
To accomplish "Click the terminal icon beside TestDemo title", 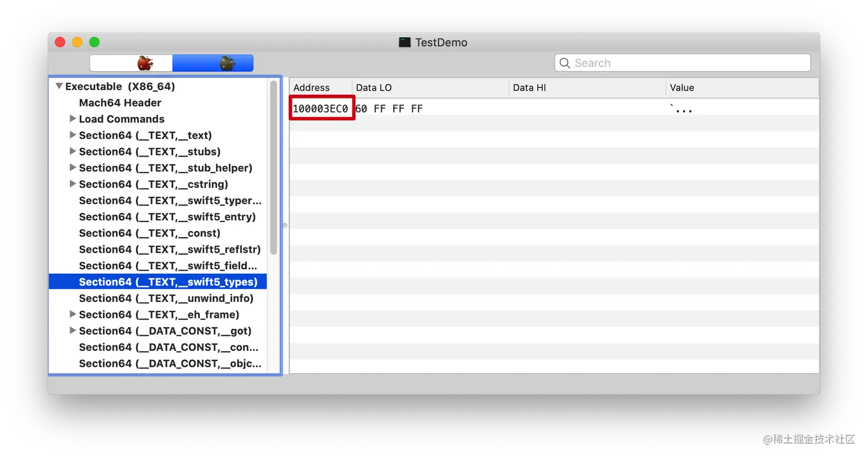I will click(405, 42).
